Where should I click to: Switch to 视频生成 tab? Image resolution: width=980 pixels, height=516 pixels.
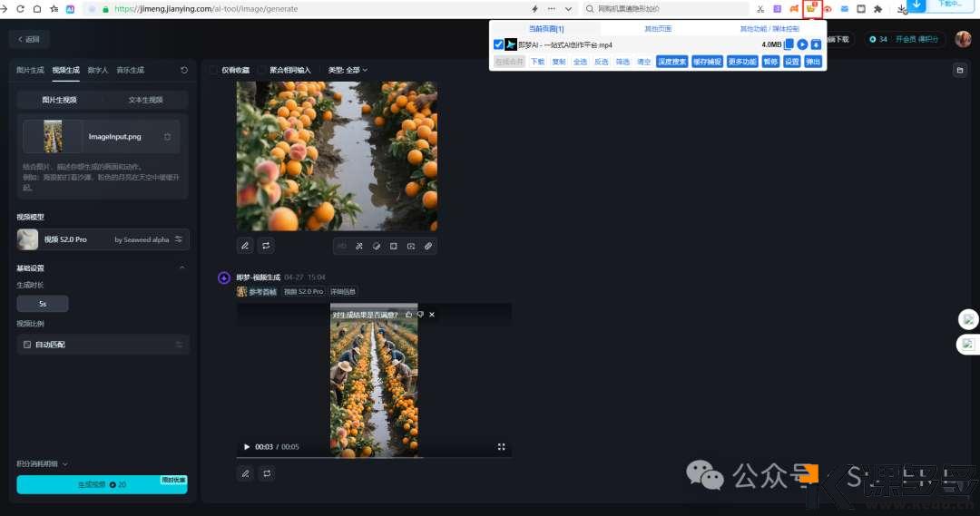click(65, 70)
